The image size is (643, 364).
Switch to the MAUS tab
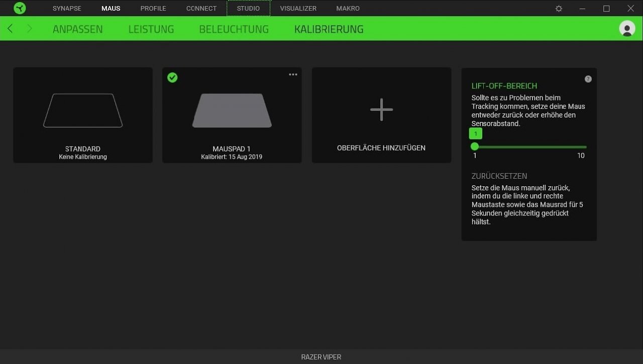[x=111, y=9]
